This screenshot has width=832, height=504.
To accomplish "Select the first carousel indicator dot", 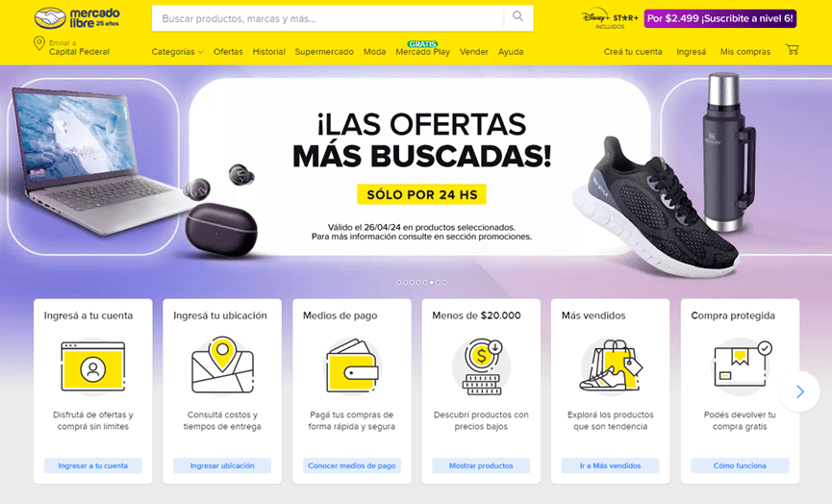I will tap(399, 283).
